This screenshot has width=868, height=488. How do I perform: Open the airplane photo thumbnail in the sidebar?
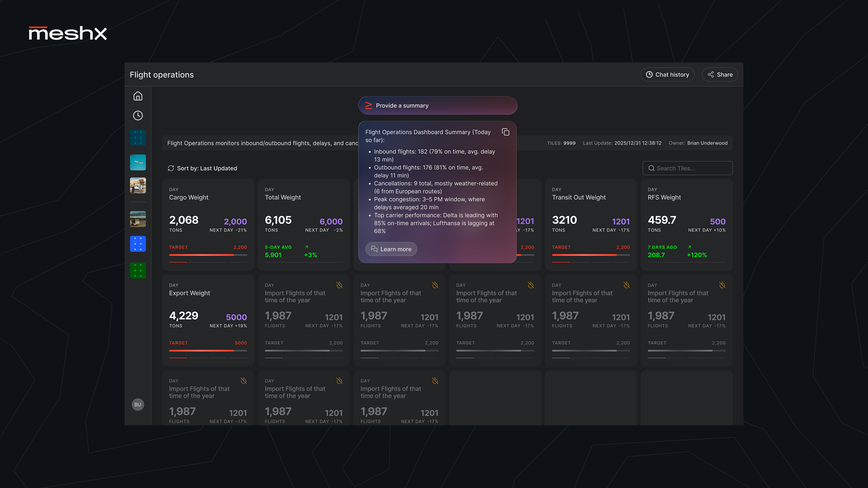(138, 162)
